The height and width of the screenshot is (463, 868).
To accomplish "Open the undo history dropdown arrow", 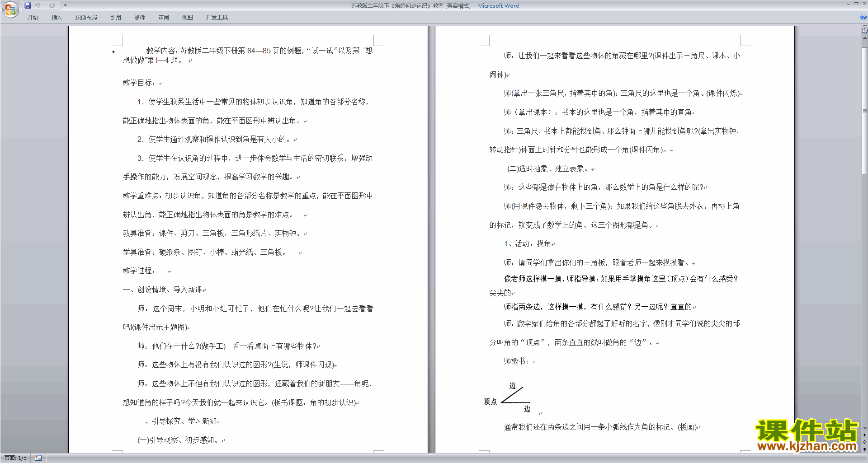I will (44, 5).
